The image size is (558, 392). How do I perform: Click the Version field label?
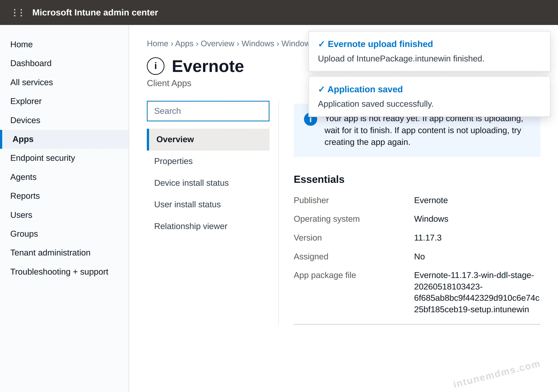click(308, 238)
